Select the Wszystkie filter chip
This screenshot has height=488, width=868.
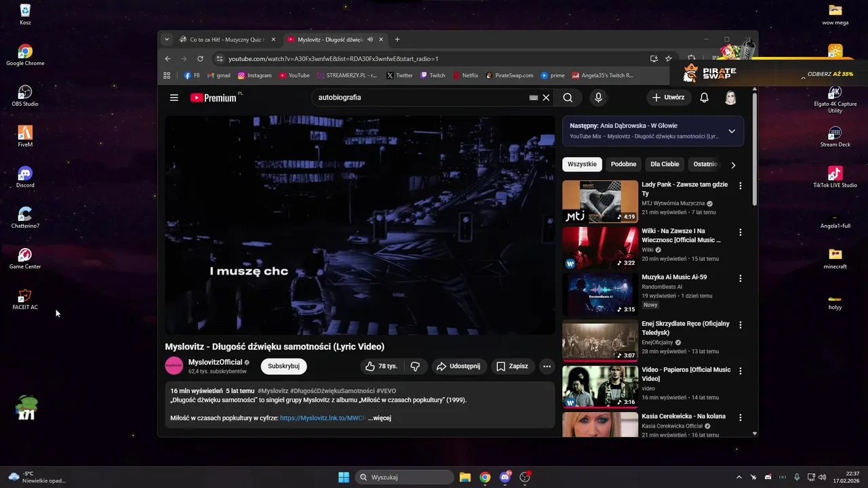click(582, 164)
